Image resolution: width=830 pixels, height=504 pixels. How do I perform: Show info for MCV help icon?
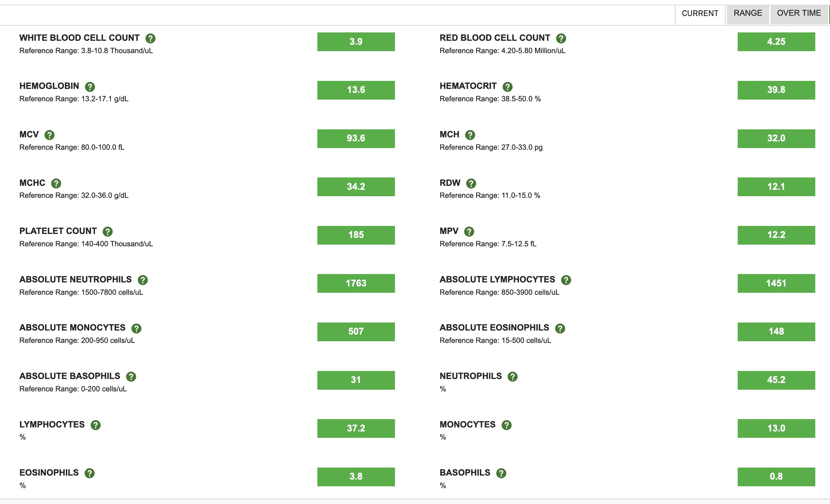pyautogui.click(x=49, y=135)
